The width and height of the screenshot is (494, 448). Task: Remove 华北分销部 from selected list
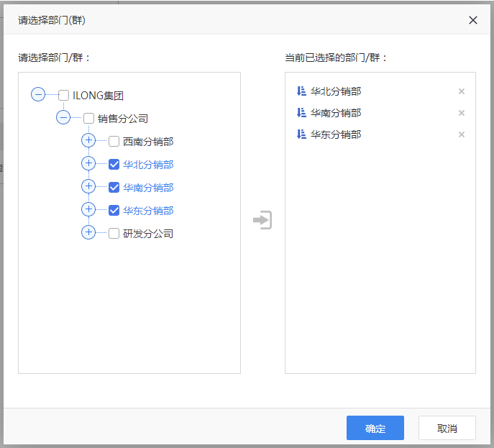coord(461,91)
